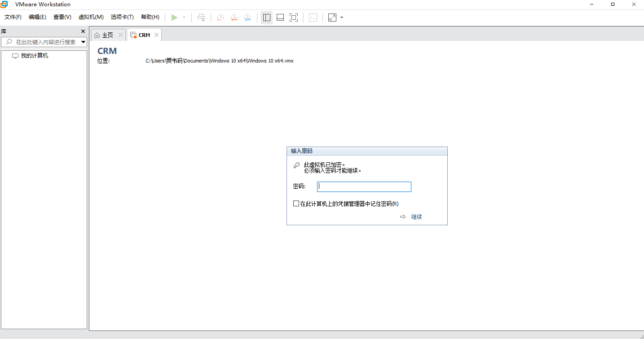This screenshot has width=644, height=339.
Task: Select 我的计算机 in the library tree
Action: pyautogui.click(x=34, y=56)
